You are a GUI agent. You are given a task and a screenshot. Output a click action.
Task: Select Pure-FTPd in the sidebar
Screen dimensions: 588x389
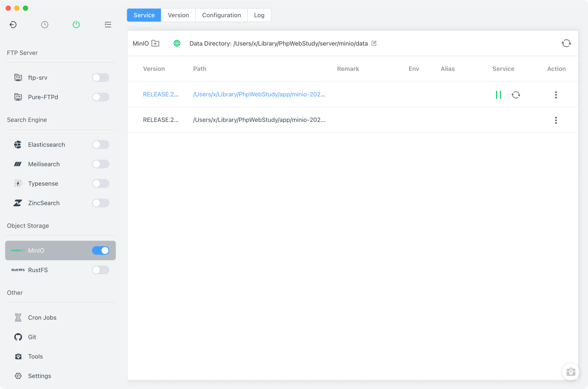tap(43, 97)
